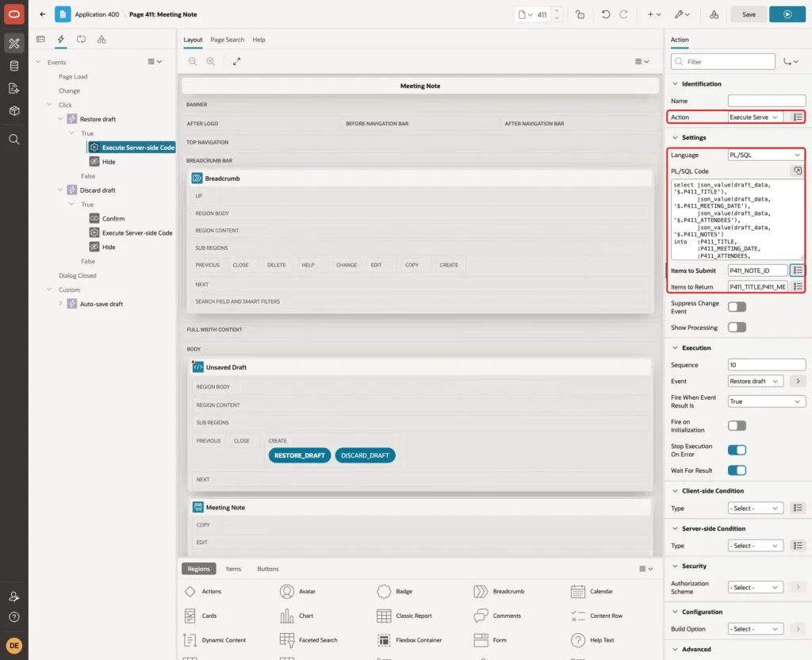Collapse the Identification section

point(675,84)
